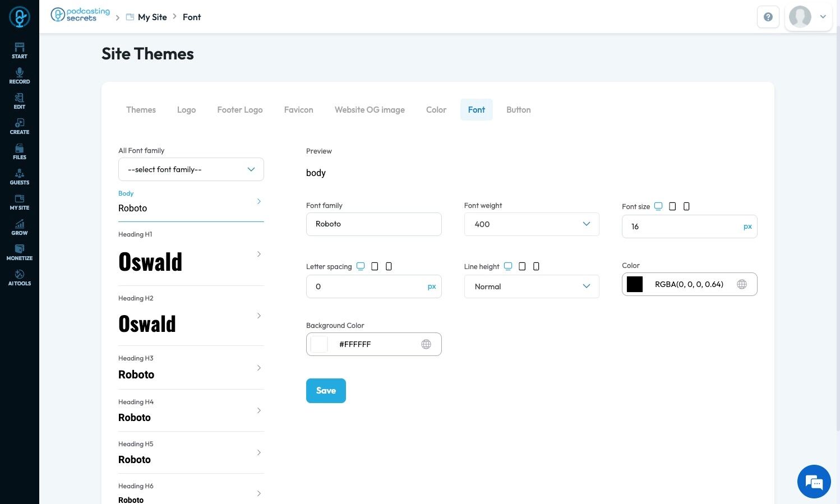Click the user avatar in the header

(800, 17)
